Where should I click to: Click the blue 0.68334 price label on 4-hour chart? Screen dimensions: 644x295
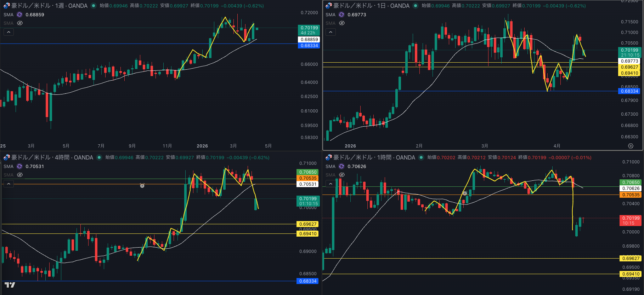click(308, 281)
